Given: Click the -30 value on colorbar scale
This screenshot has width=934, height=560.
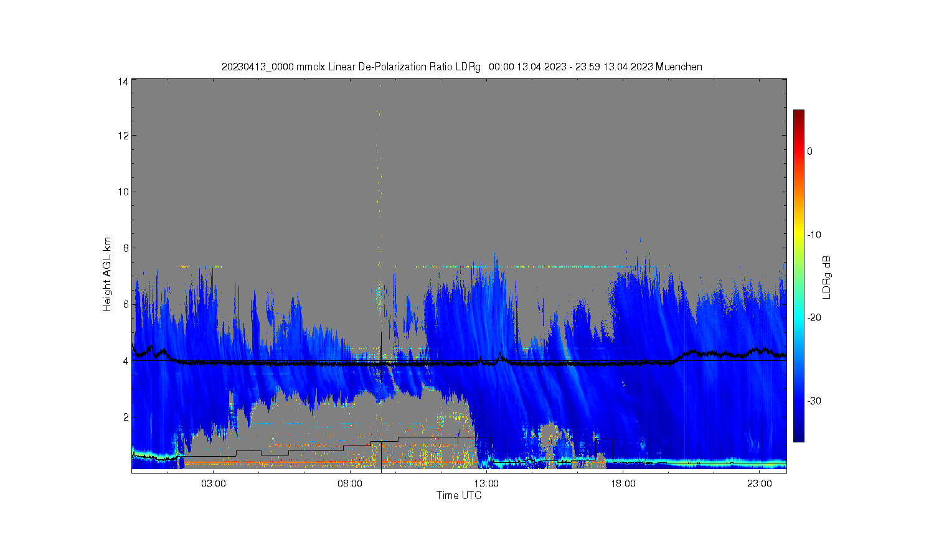Looking at the screenshot, I should point(814,401).
